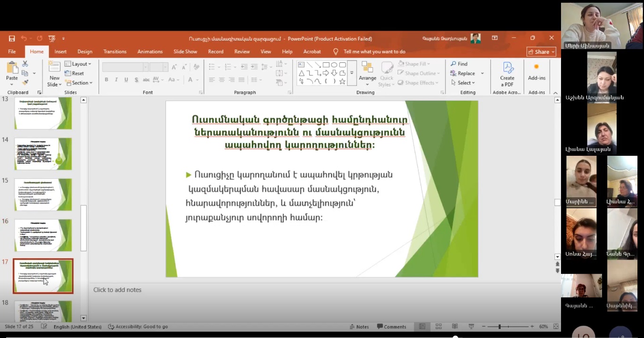Toggle the Notes pane in status bar
Screen dimensions: 644x338
click(359, 327)
